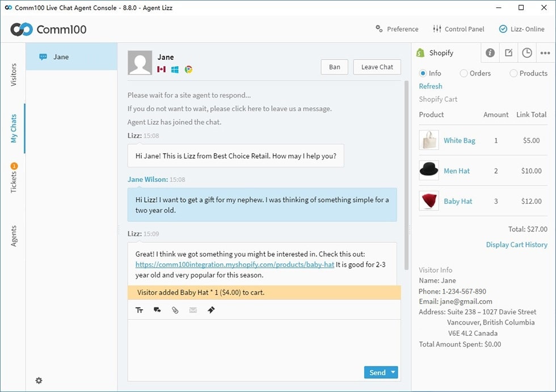This screenshot has height=392, width=556.
Task: Select Jane in the chat list
Action: coord(71,57)
